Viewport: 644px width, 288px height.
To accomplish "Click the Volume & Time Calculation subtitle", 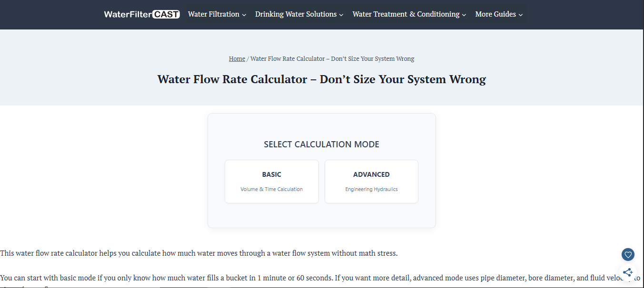I will (272, 189).
